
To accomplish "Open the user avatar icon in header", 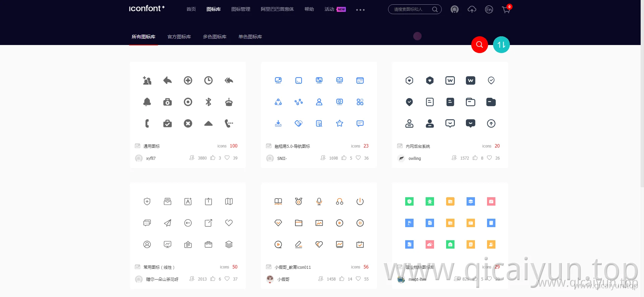I will pos(454,9).
